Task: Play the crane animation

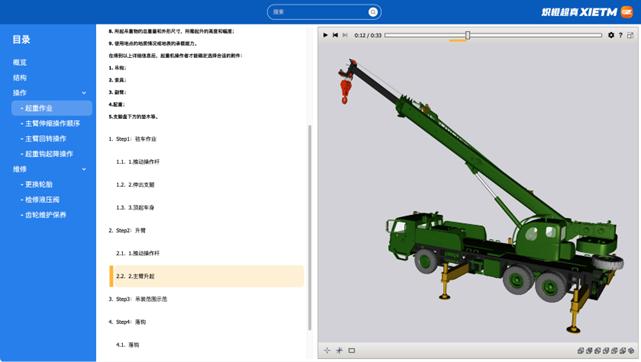Action: (x=325, y=35)
